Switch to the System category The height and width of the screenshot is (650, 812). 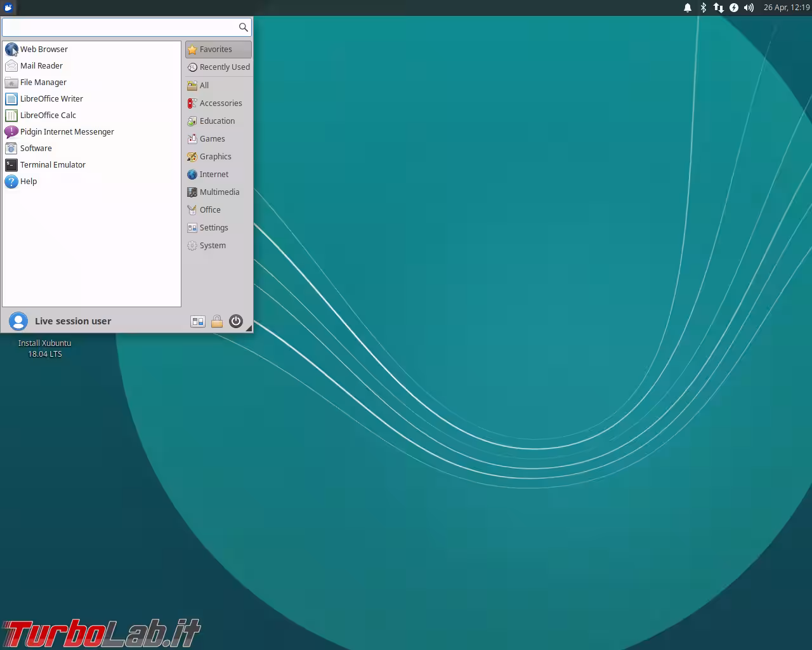point(212,245)
